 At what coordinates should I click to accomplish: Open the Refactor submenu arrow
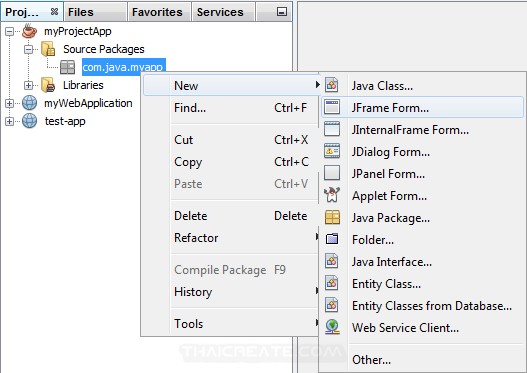pyautogui.click(x=317, y=237)
